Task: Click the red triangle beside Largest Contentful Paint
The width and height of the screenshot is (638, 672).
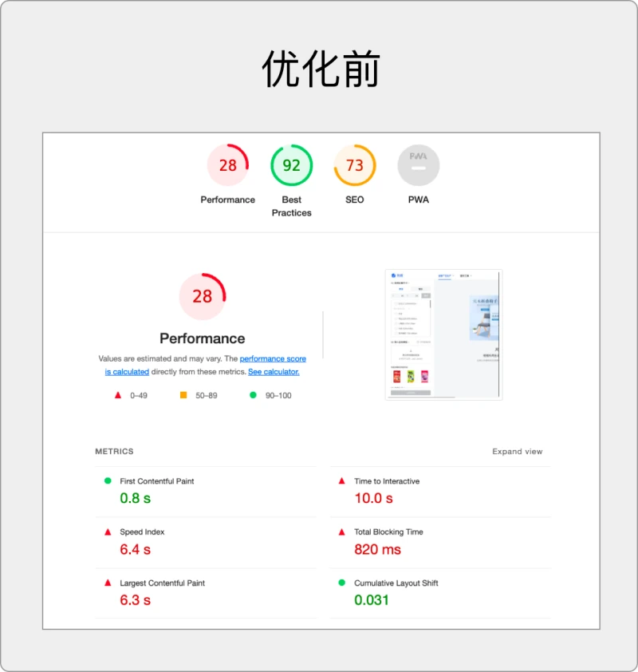Action: pyautogui.click(x=108, y=583)
